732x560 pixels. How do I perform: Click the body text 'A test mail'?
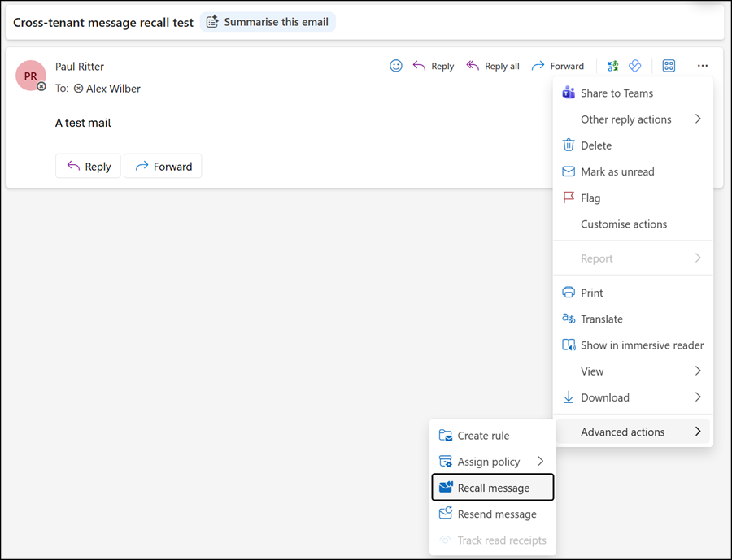pos(83,123)
